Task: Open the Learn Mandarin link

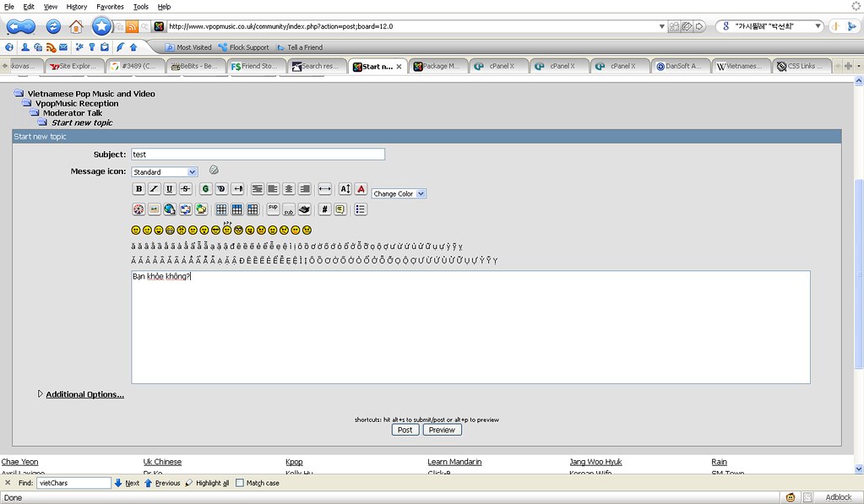Action: [454, 462]
